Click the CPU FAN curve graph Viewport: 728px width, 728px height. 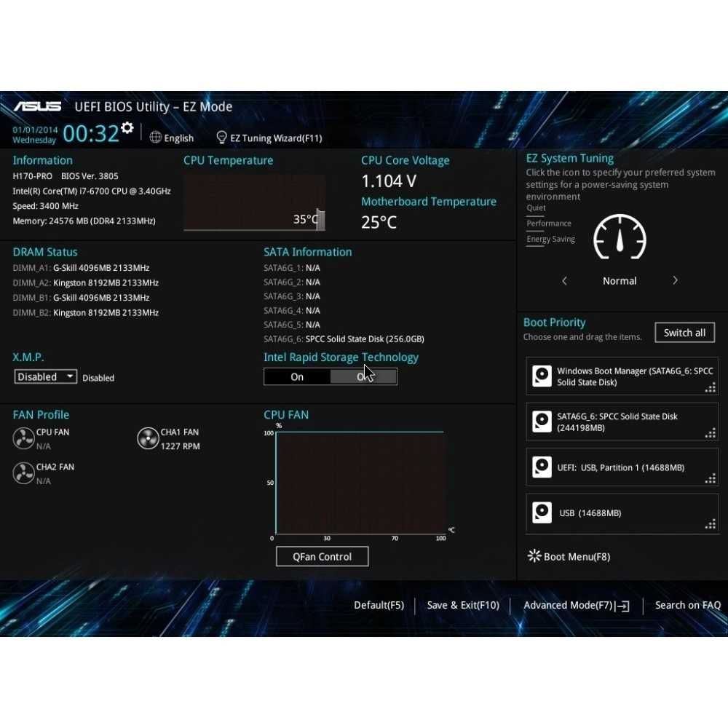360,483
